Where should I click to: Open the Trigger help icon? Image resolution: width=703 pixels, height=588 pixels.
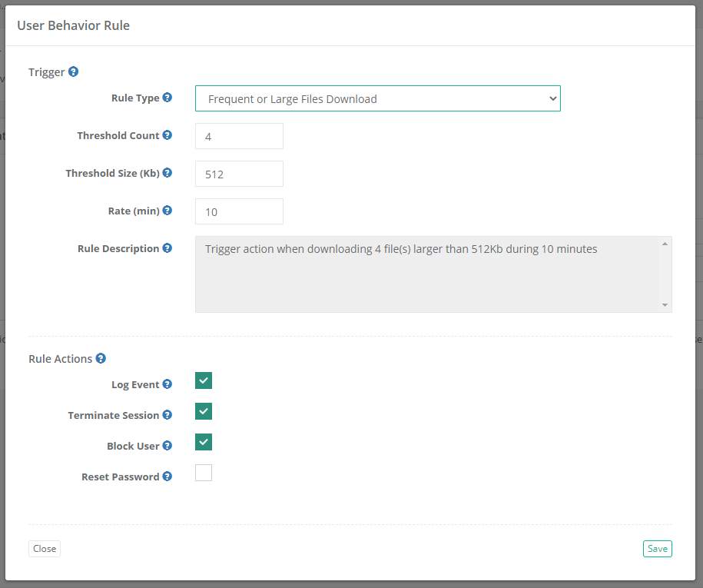click(x=73, y=71)
